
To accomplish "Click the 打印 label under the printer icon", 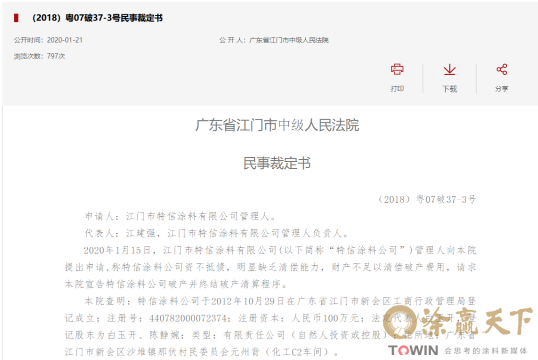I will coord(397,89).
